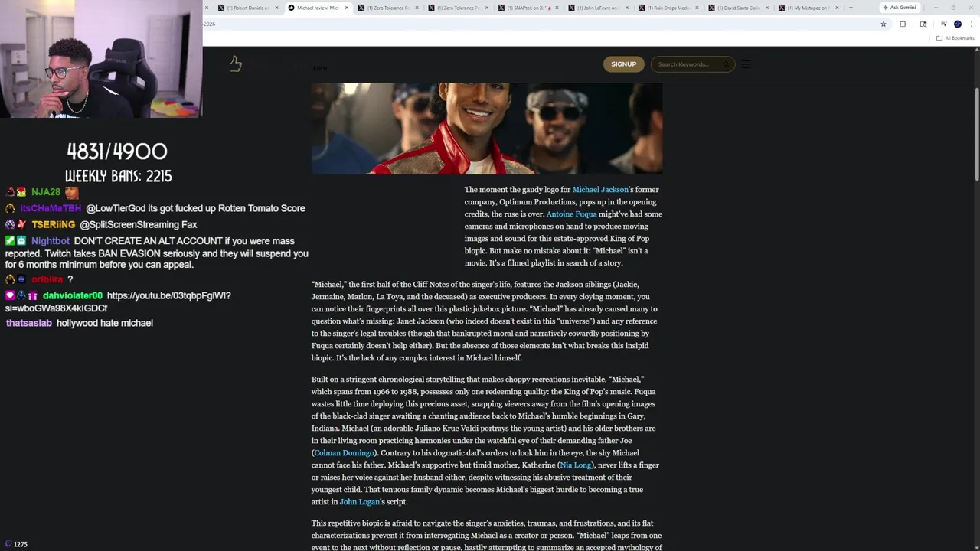This screenshot has height=551, width=980.
Task: Click the thatsaslab chat username
Action: coord(28,323)
